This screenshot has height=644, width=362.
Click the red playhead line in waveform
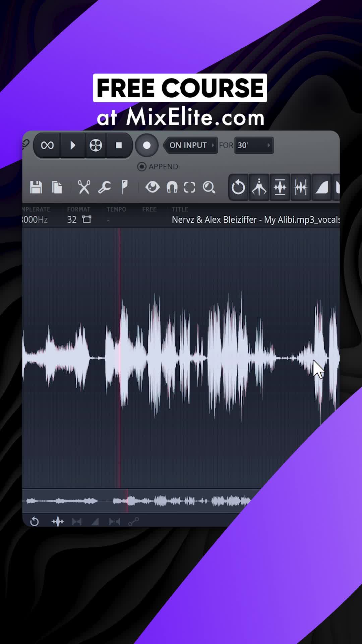coord(120,358)
